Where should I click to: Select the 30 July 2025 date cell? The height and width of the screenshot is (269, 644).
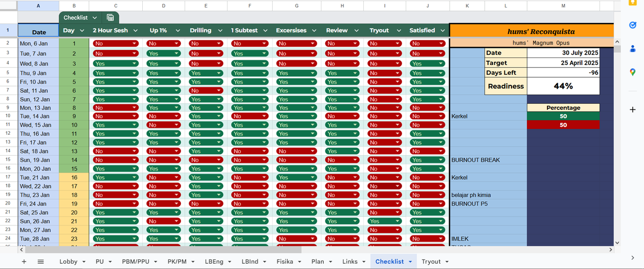point(563,53)
